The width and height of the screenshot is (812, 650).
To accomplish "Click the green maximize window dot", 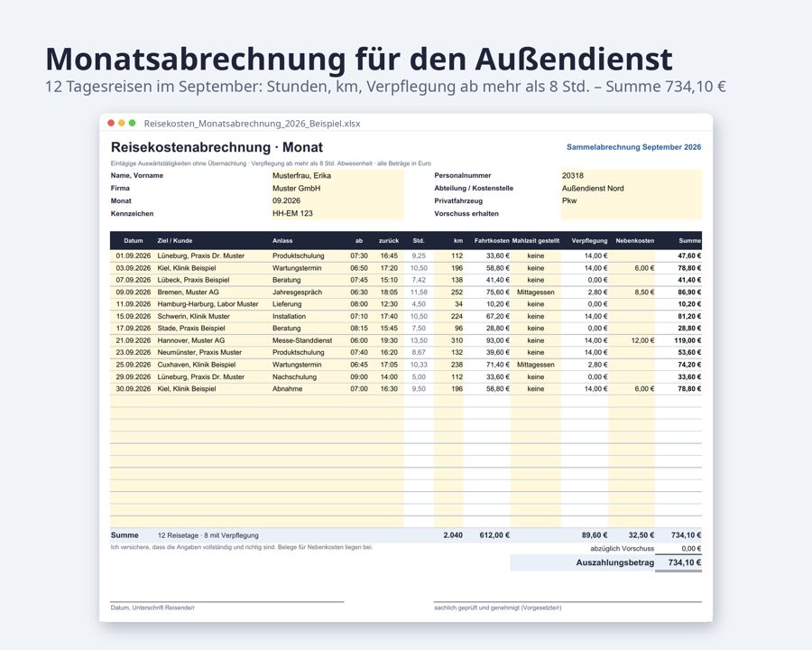I will [132, 123].
